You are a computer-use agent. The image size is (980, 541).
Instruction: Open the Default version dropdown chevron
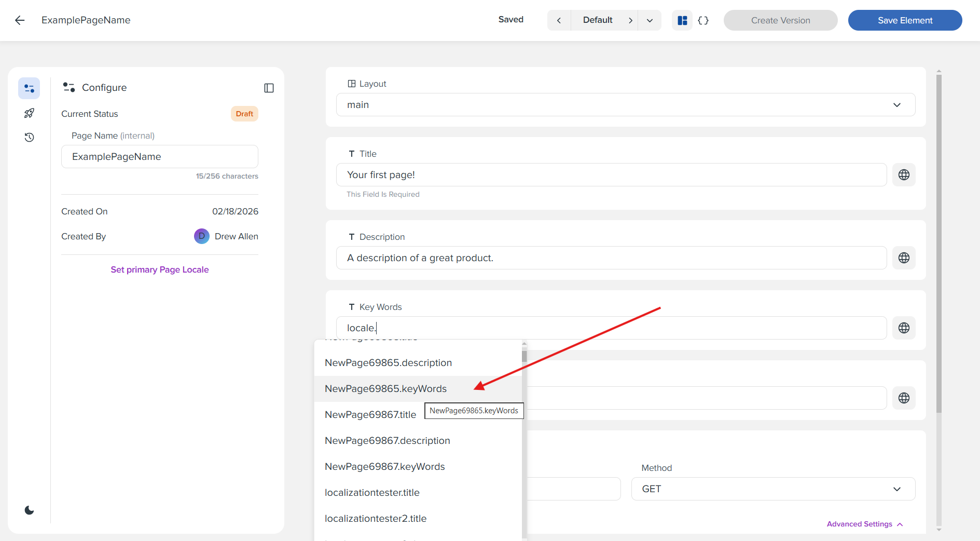point(650,20)
